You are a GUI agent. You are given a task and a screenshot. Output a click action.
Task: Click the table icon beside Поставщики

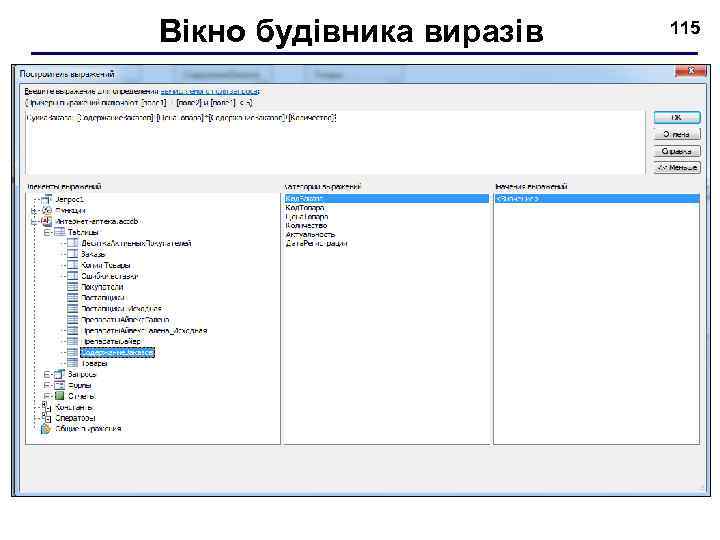[x=73, y=298]
